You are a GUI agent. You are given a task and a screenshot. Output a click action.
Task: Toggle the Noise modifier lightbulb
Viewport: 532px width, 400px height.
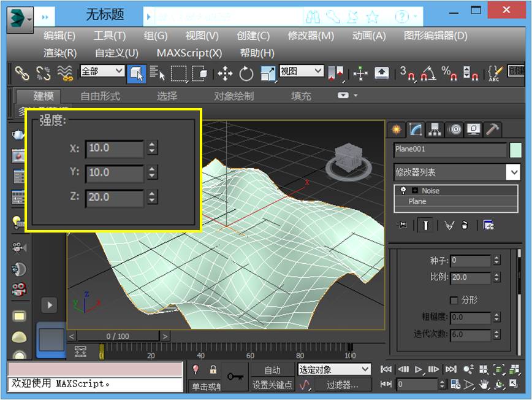tap(403, 190)
